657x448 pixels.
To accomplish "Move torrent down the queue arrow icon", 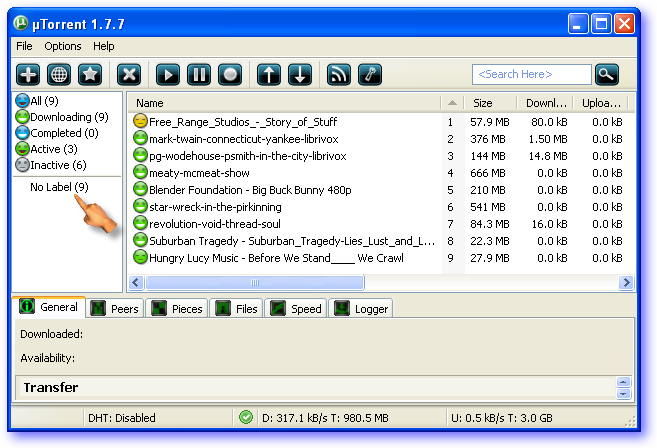I will 300,75.
